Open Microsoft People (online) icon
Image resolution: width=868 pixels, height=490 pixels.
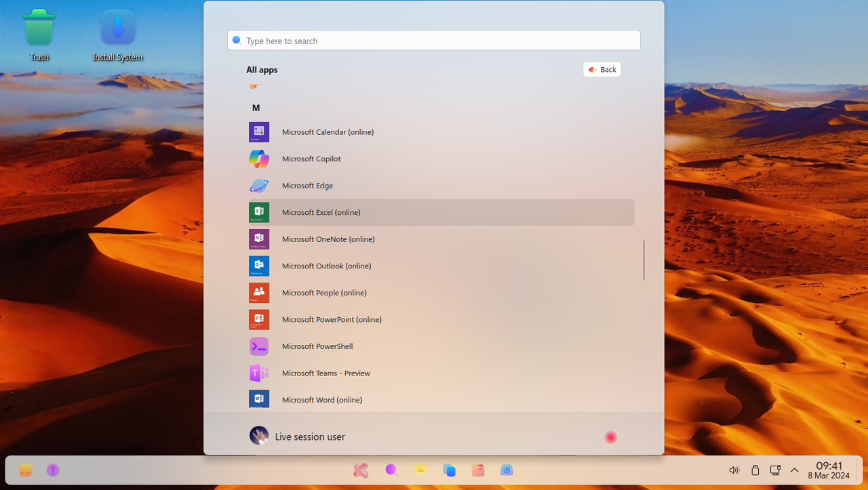pyautogui.click(x=259, y=293)
